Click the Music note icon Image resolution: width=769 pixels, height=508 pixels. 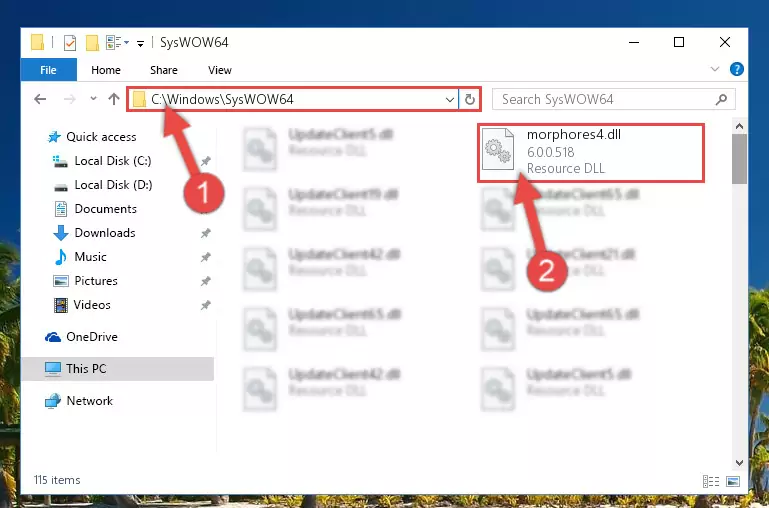pyautogui.click(x=60, y=257)
